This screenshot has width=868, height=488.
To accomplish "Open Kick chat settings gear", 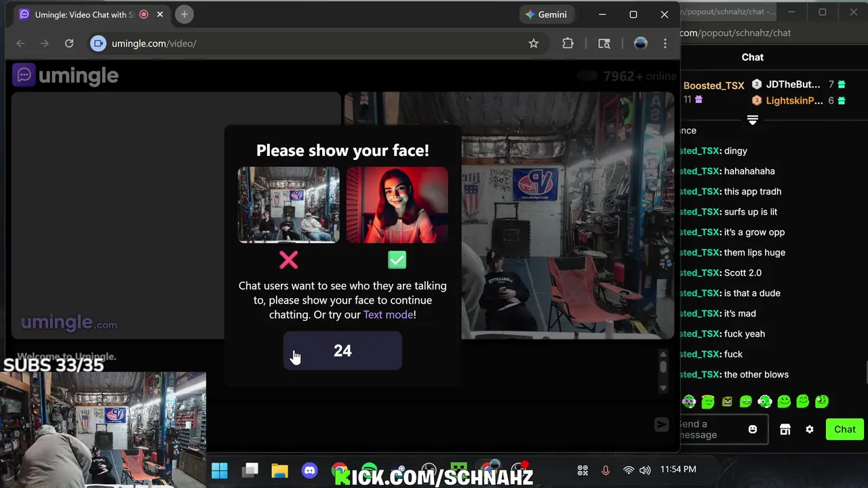I will coord(809,429).
